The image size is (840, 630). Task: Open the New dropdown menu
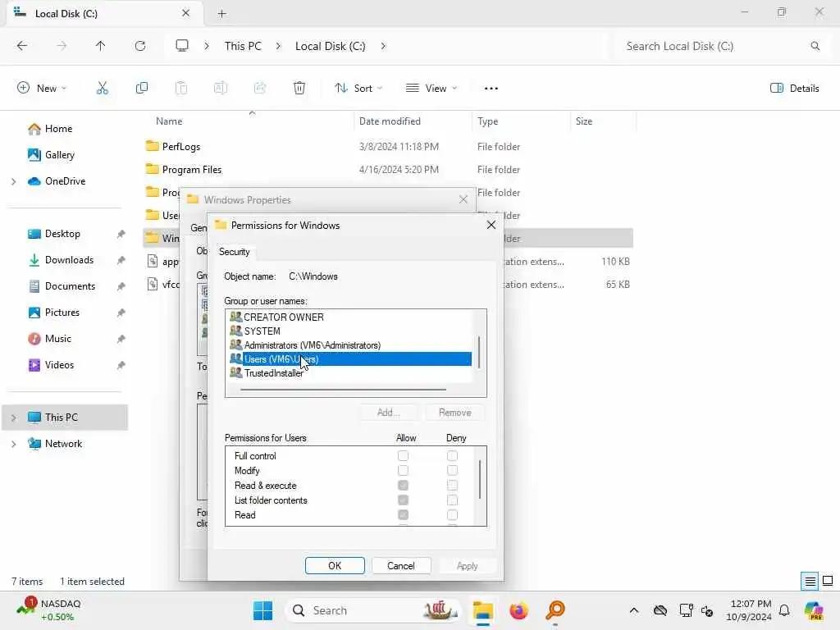(x=42, y=89)
